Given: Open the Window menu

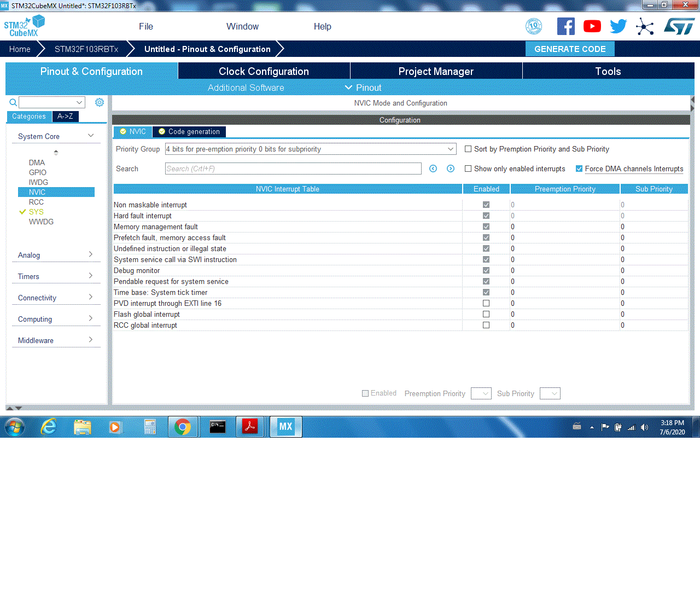Looking at the screenshot, I should click(x=242, y=26).
